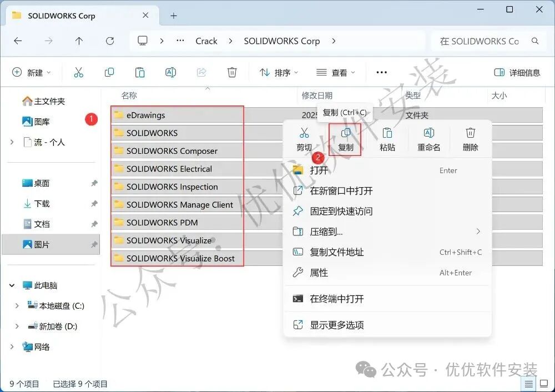Image resolution: width=555 pixels, height=392 pixels.
Task: Choose 打开 from context menu
Action: pyautogui.click(x=387, y=170)
